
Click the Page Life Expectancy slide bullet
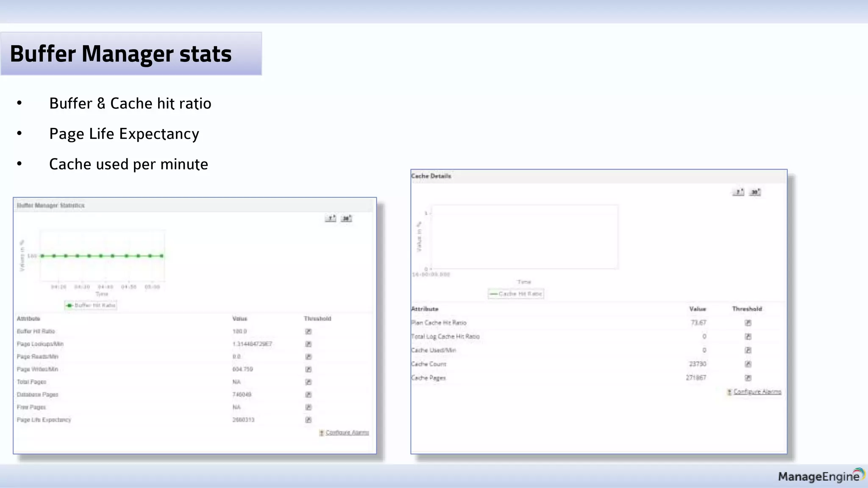[124, 134]
